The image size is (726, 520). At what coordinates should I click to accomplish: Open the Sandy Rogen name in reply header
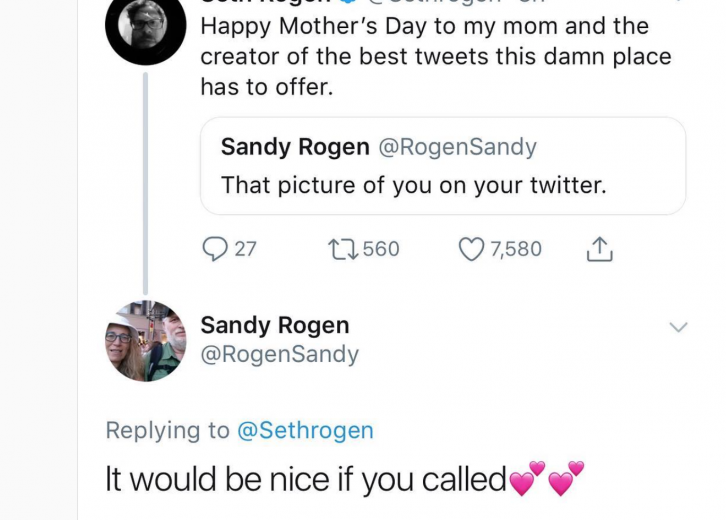[x=275, y=325]
